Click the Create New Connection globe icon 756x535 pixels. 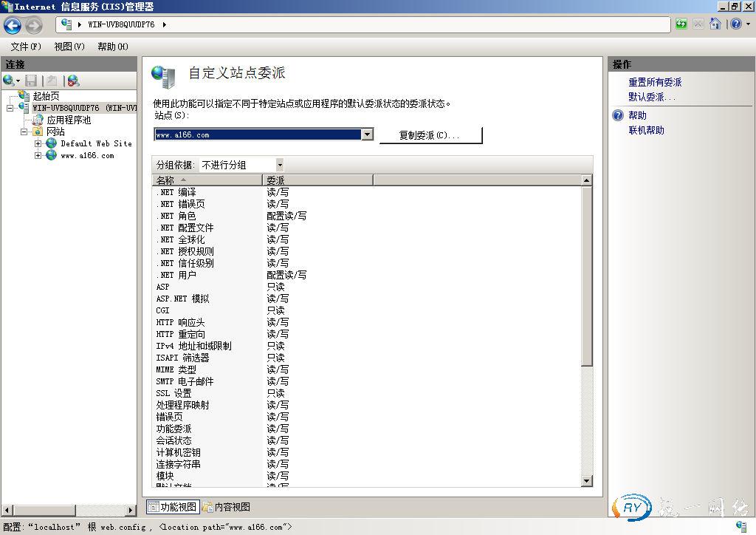(7, 80)
